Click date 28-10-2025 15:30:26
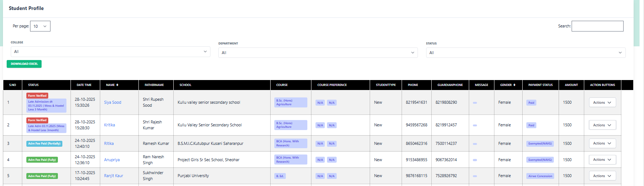Image resolution: width=644 pixels, height=186 pixels. click(x=85, y=103)
